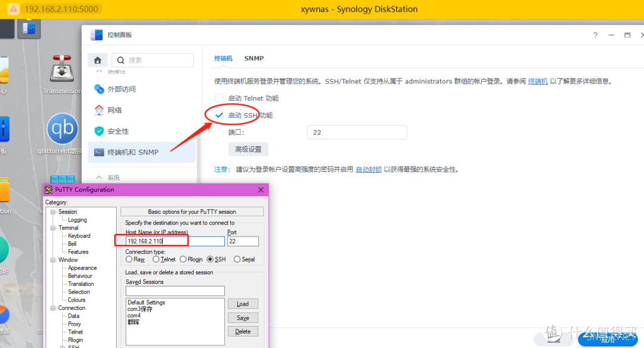Select Raw connection type in PuTTY
The image size is (644, 348).
click(129, 259)
